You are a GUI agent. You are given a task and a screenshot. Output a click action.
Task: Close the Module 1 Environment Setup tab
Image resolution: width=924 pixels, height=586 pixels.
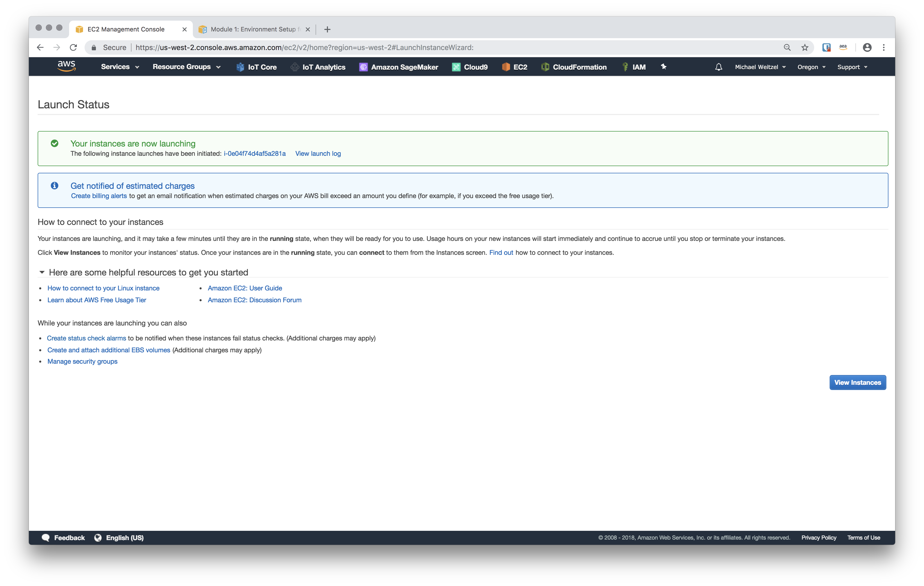click(308, 29)
